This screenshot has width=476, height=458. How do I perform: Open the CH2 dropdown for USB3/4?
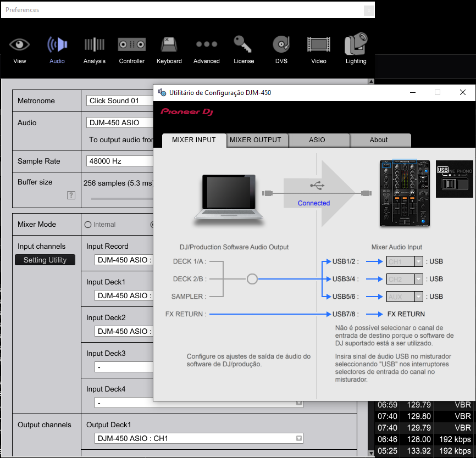coord(405,279)
